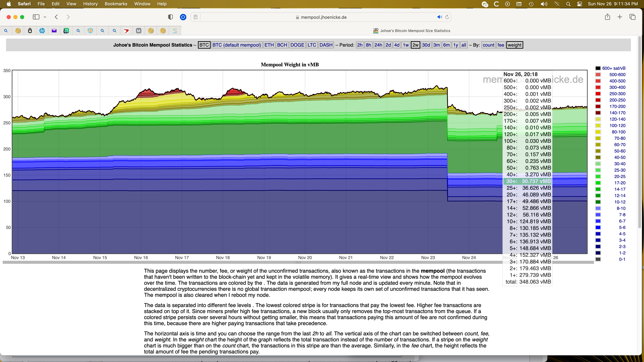
Task: Set period to 2h
Action: tap(360, 45)
